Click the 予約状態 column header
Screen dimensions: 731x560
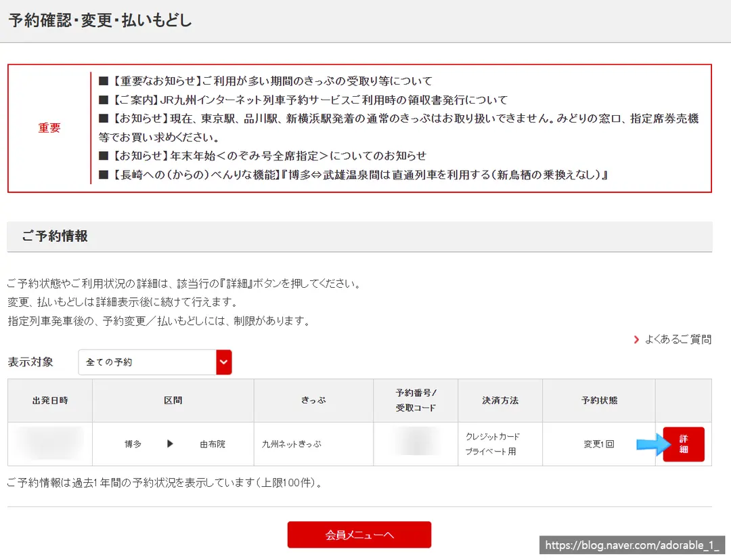point(599,401)
